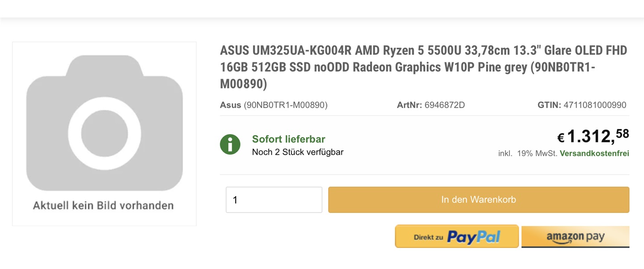
Task: Click "Aktuell kein Bild vorhanden" caption
Action: [x=103, y=205]
